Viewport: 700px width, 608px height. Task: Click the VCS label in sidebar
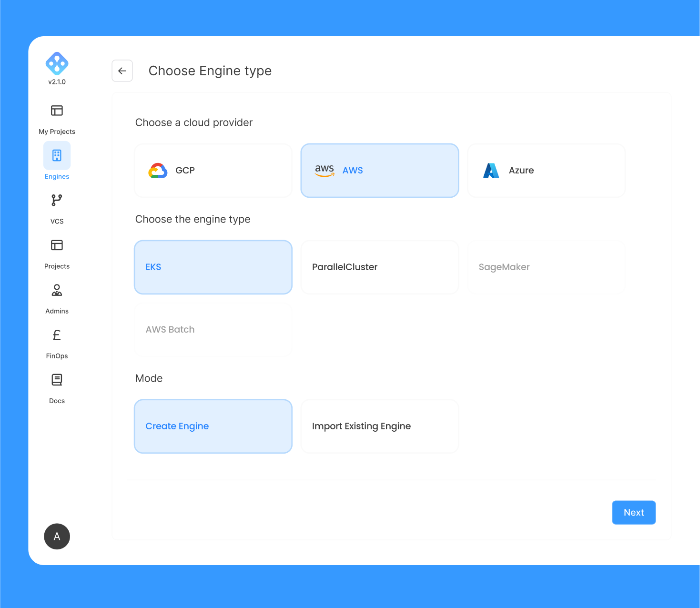pyautogui.click(x=57, y=221)
